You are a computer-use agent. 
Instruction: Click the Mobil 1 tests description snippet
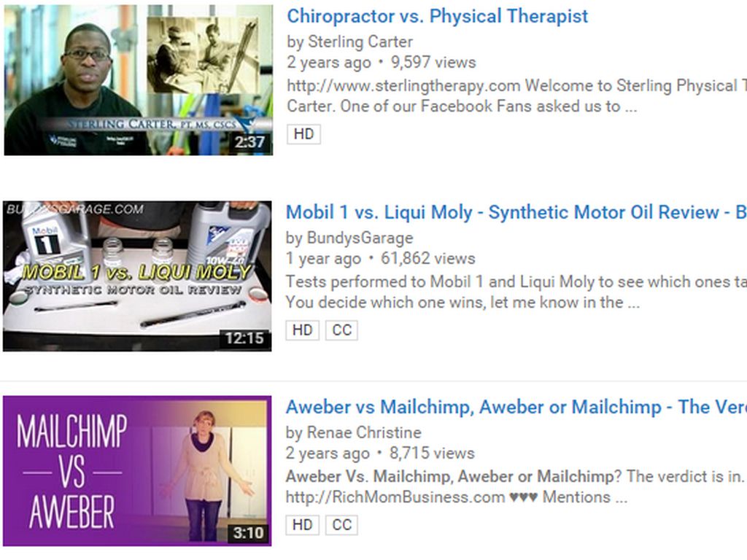pyautogui.click(x=516, y=292)
